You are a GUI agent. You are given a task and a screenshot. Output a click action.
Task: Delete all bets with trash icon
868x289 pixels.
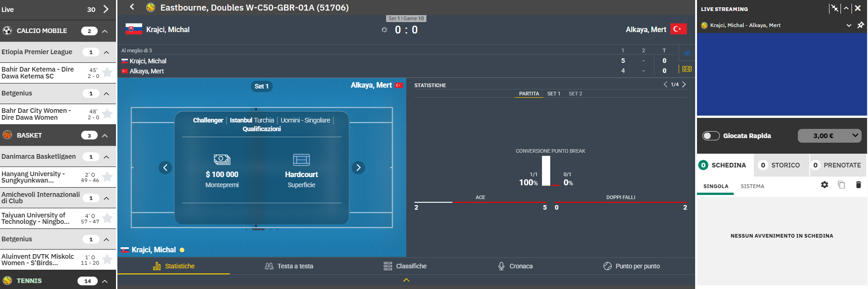tap(858, 185)
